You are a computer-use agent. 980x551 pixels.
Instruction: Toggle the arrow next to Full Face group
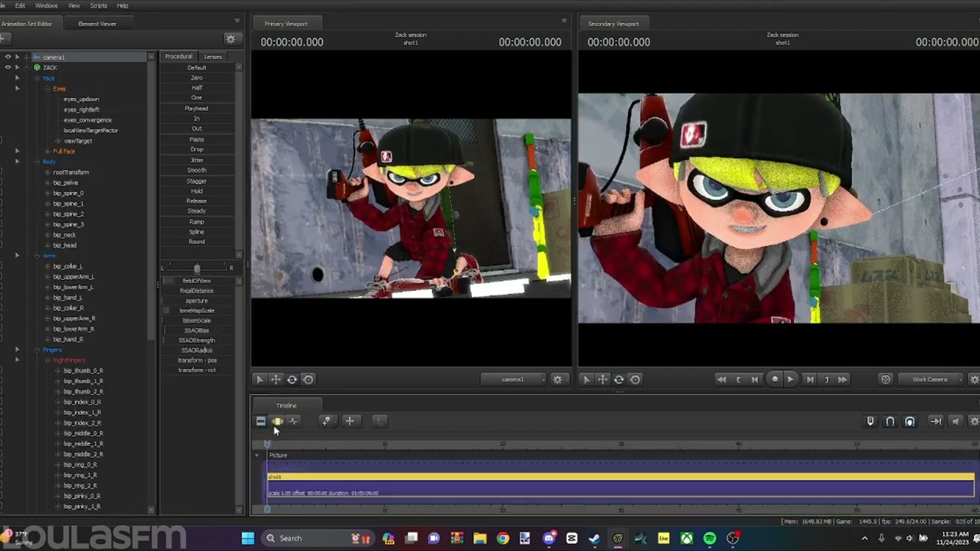[17, 152]
